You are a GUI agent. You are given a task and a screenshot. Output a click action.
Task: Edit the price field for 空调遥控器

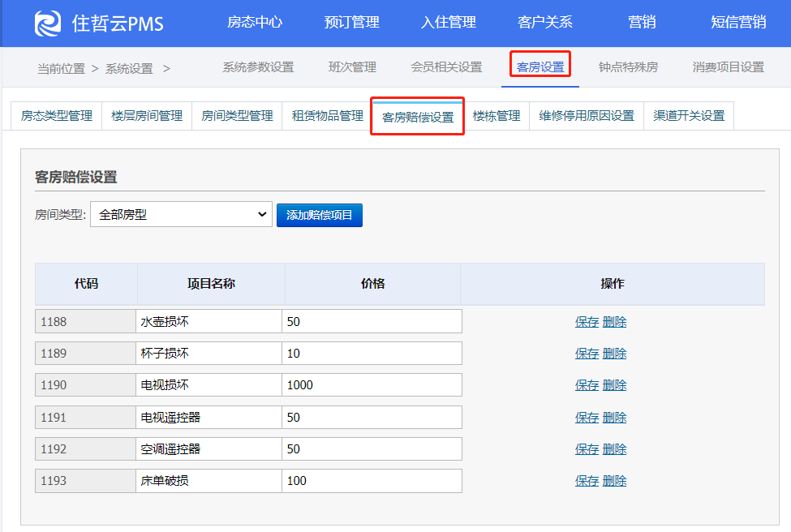[x=372, y=448]
